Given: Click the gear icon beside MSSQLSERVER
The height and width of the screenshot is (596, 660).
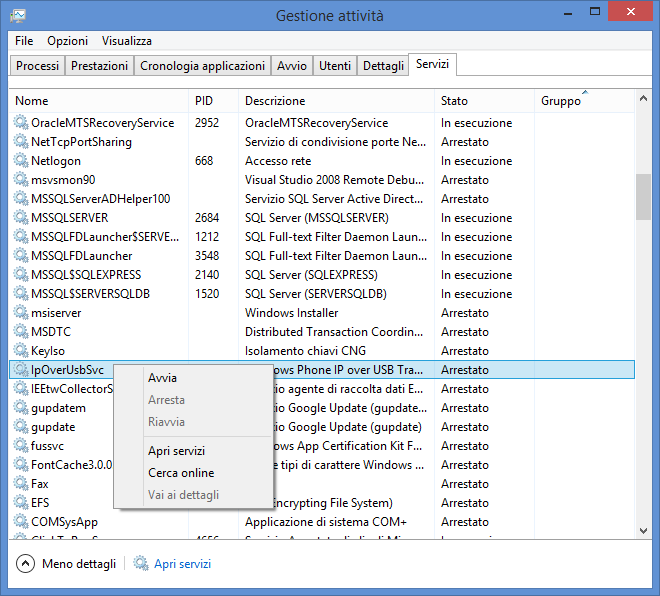Looking at the screenshot, I should (x=21, y=217).
